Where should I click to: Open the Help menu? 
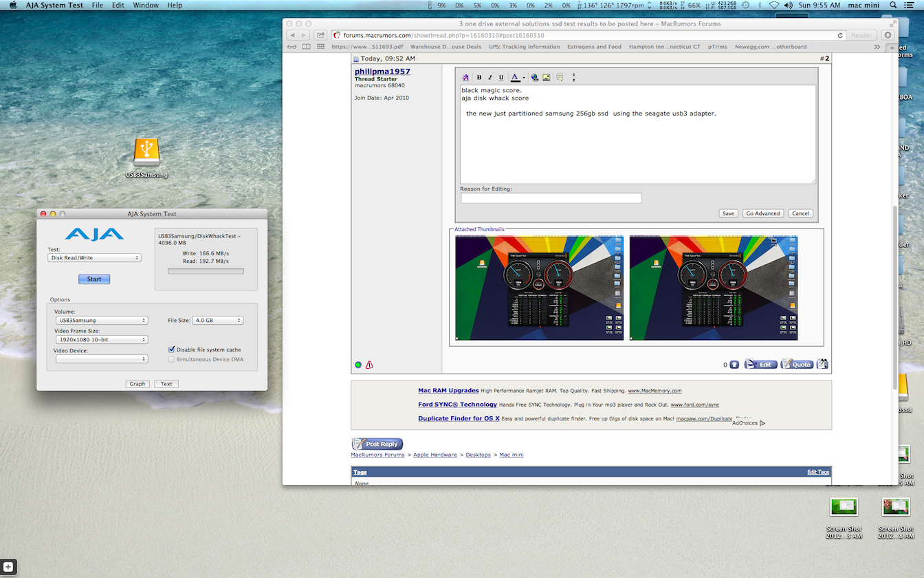(175, 5)
